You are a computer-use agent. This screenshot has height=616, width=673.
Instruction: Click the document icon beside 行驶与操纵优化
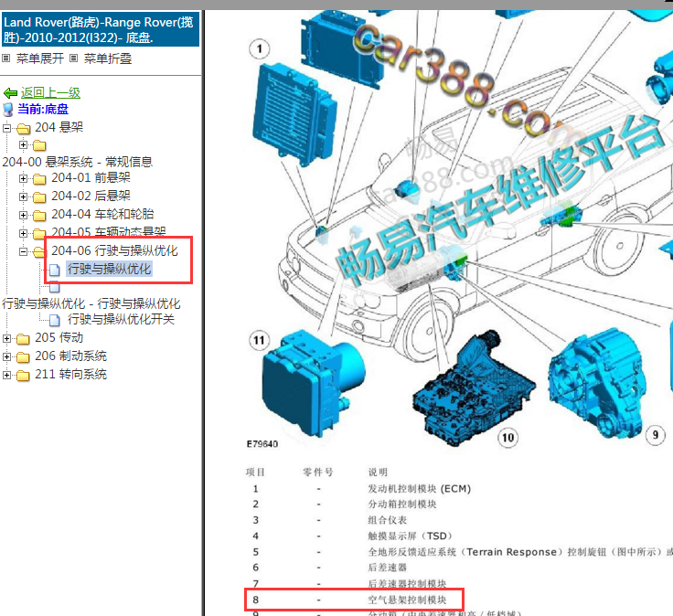pyautogui.click(x=55, y=270)
